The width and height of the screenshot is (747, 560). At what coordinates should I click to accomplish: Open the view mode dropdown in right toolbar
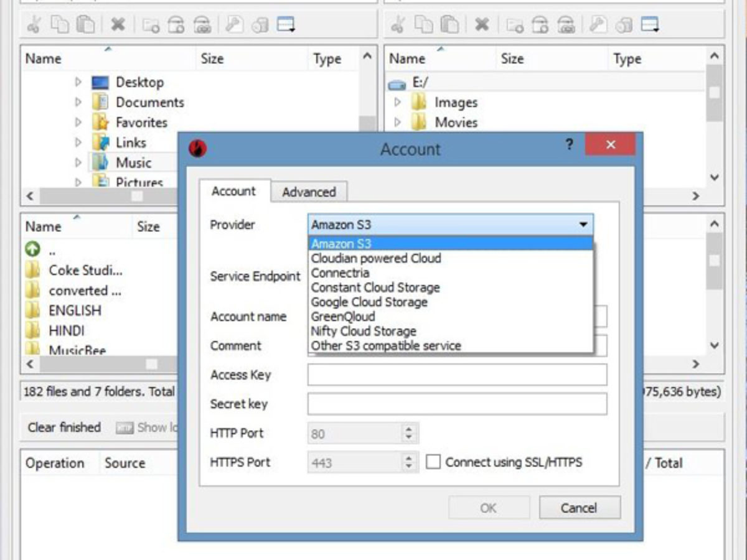(650, 25)
